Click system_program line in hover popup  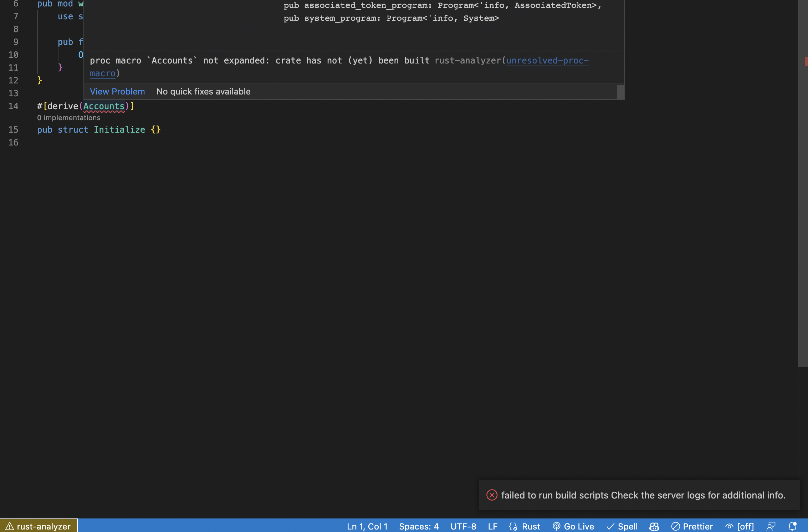(x=391, y=18)
